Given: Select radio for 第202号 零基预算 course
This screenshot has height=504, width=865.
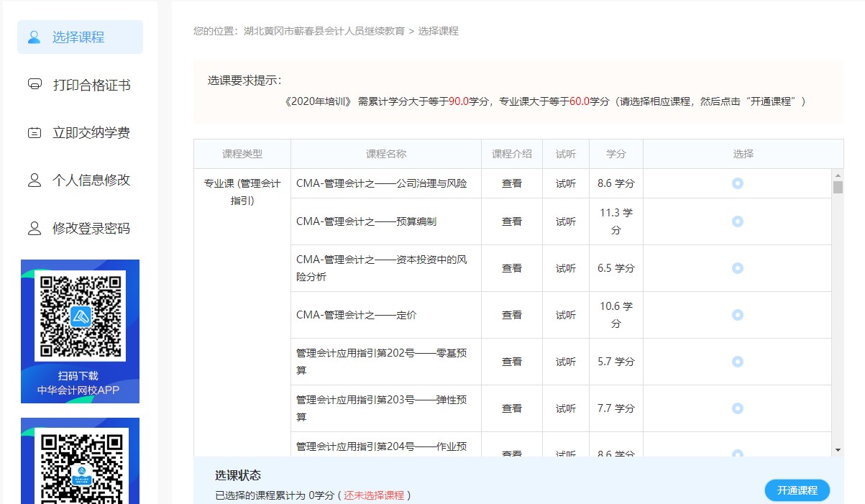Looking at the screenshot, I should coord(737,362).
